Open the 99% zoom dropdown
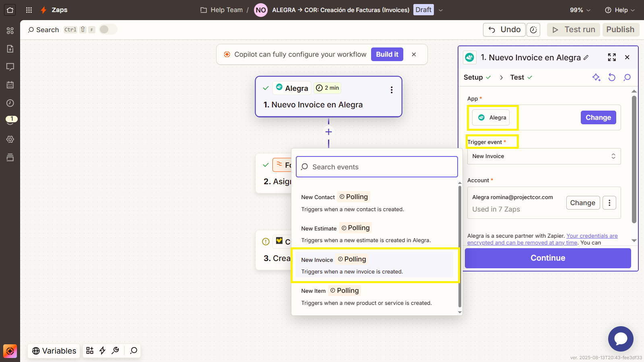Screen dimensions: 644x362 click(580, 10)
